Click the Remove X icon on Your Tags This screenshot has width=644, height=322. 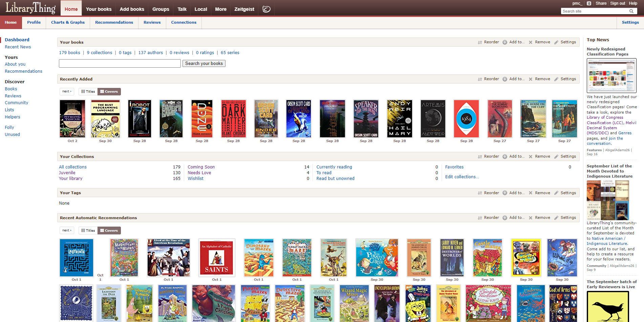click(531, 192)
